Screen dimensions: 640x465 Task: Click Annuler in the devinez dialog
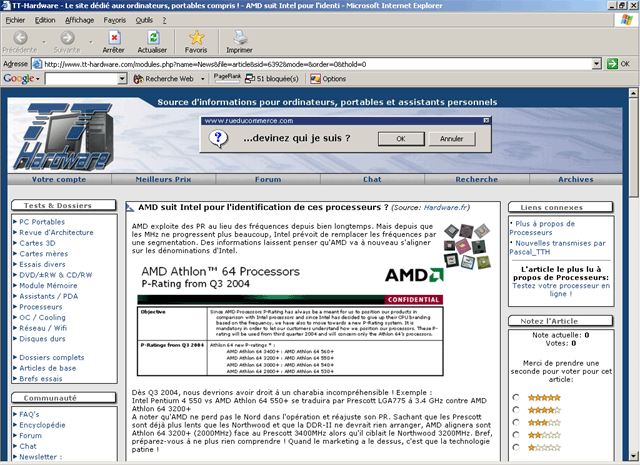click(452, 139)
